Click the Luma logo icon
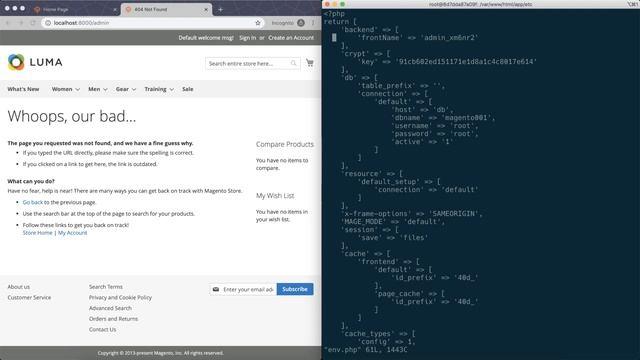Screen dimensions: 640x360 point(16,62)
